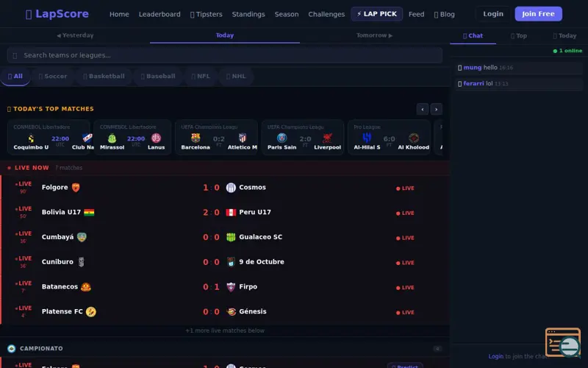
Task: Open the LapScore logo home link
Action: pos(57,14)
